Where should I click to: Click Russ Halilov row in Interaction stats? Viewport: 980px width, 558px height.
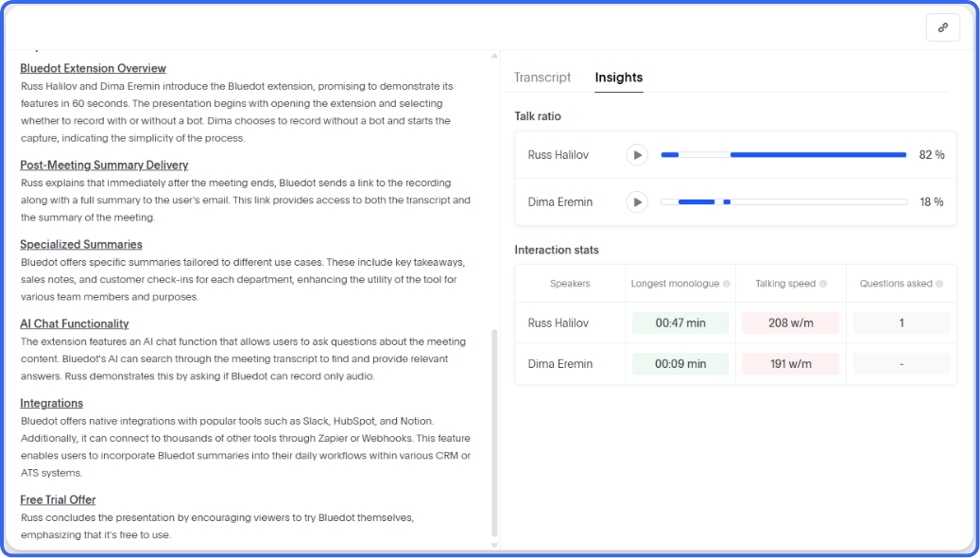pyautogui.click(x=735, y=323)
